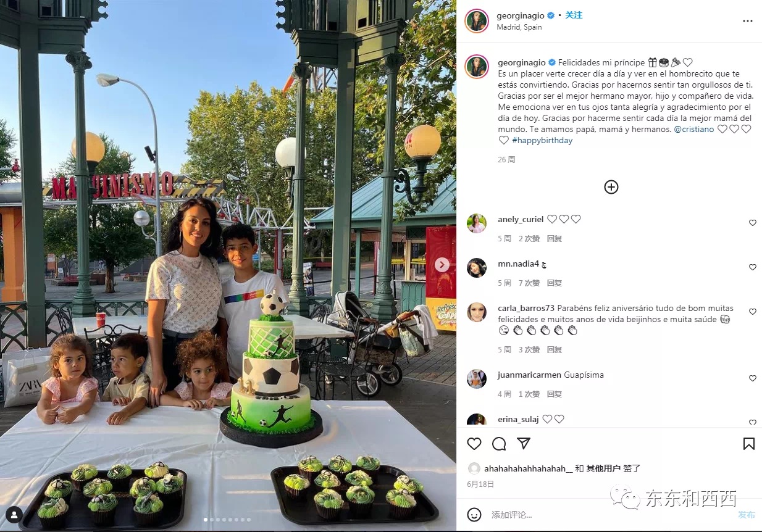The width and height of the screenshot is (762, 532).
Task: Share the post via paper plane icon
Action: pyautogui.click(x=524, y=444)
